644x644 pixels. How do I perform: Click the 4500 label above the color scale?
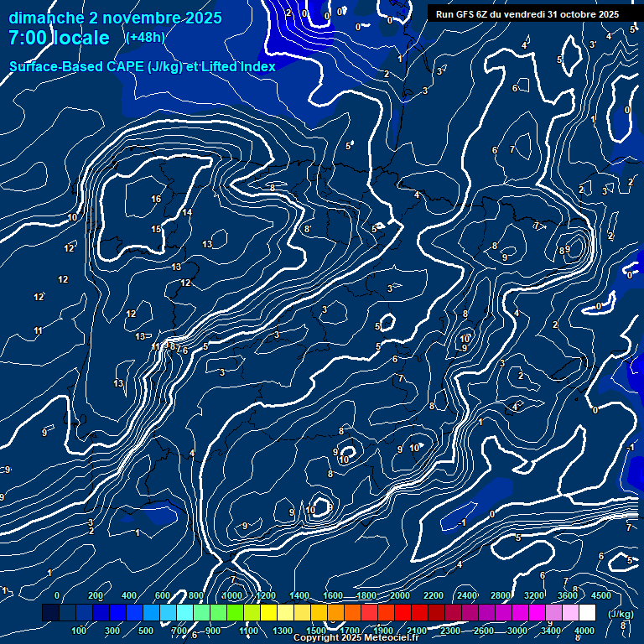point(600,595)
